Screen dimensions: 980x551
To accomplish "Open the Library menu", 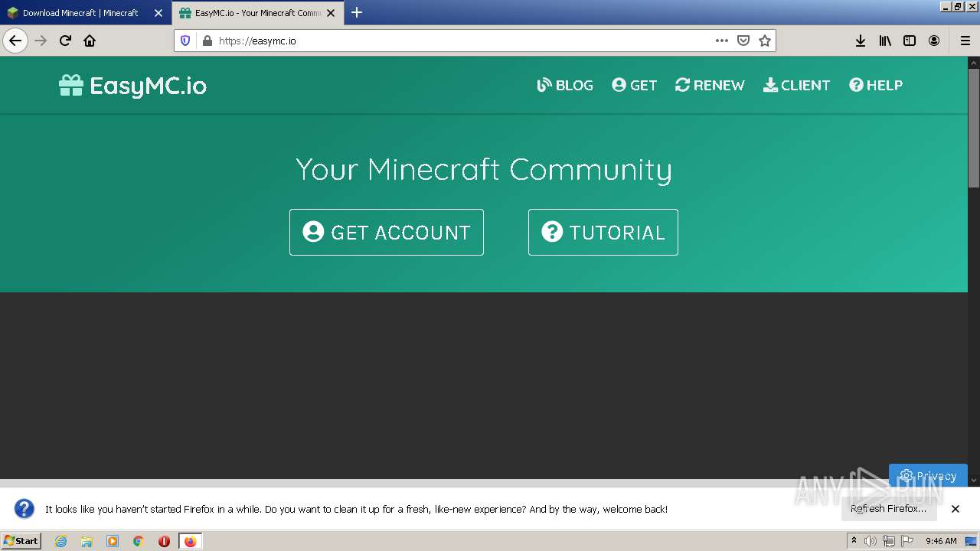I will [x=885, y=41].
